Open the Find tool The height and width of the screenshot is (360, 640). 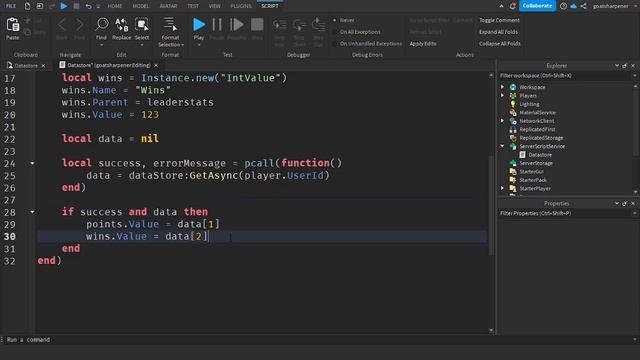[102, 24]
